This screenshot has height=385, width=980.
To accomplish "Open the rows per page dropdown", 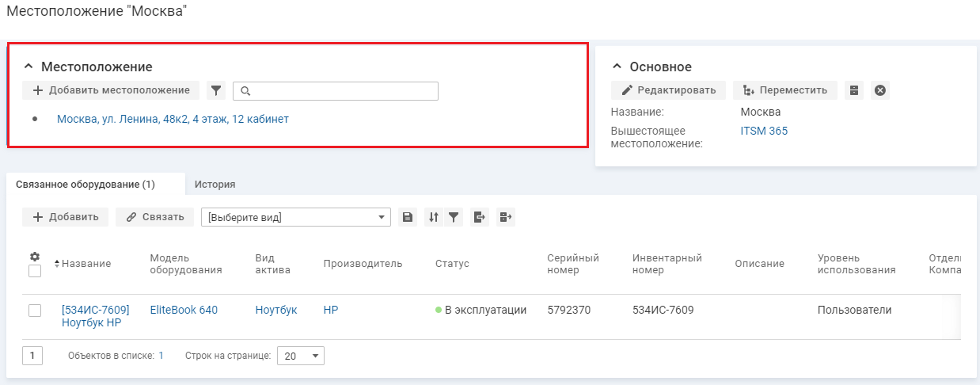I will tap(301, 356).
